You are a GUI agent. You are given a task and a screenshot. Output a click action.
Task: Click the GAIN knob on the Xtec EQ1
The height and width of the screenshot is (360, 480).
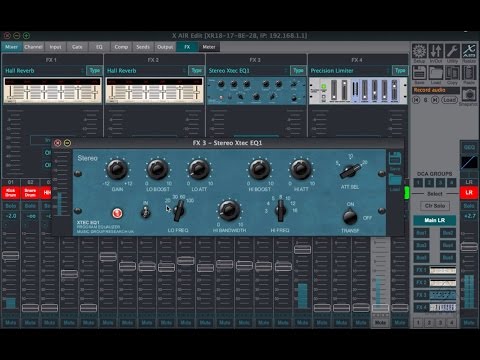(x=117, y=169)
